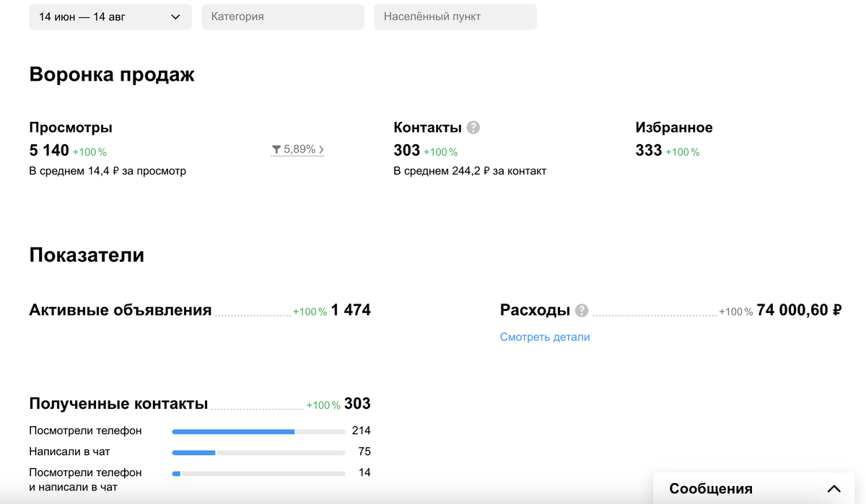Viewport: 866px width, 504px height.
Task: Click the Активные объявления value 1 474
Action: (x=351, y=310)
